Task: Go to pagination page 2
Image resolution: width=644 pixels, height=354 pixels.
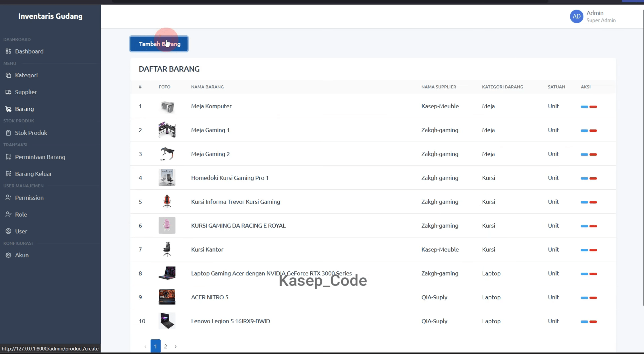Action: pos(165,346)
